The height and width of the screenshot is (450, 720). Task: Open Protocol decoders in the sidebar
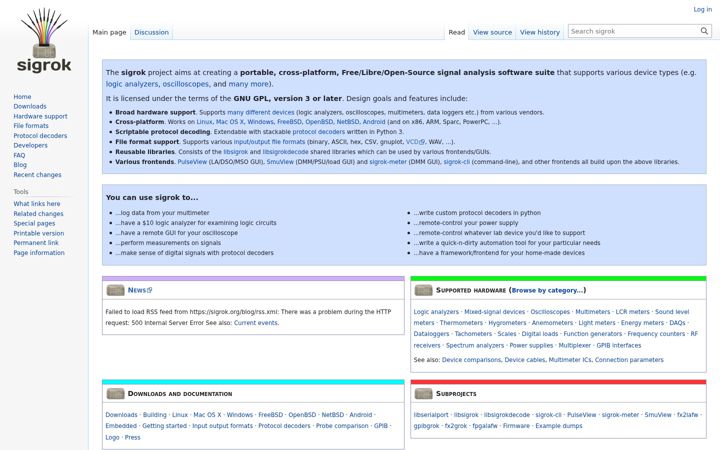point(40,136)
